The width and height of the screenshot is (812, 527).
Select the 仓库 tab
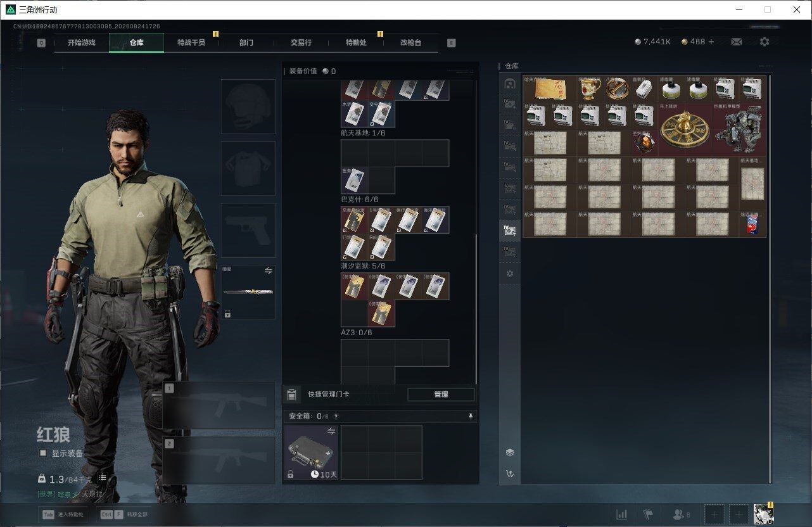tap(136, 42)
